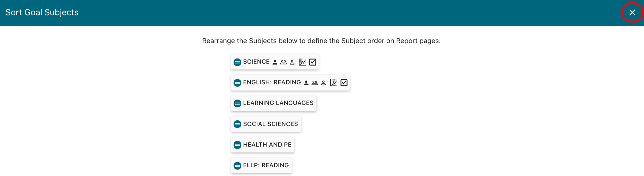Image resolution: width=644 pixels, height=176 pixels.
Task: Click the solid person icon on SCIENCE
Action: [275, 62]
